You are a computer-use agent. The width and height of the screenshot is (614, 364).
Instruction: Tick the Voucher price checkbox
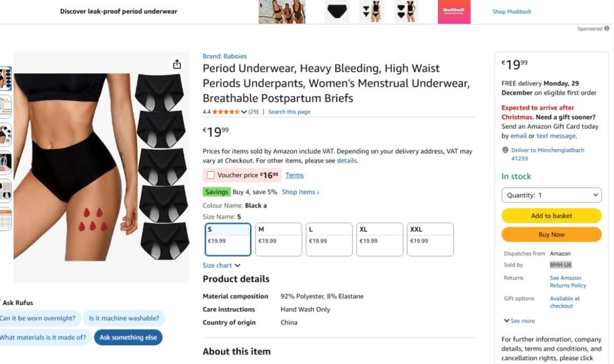[211, 175]
